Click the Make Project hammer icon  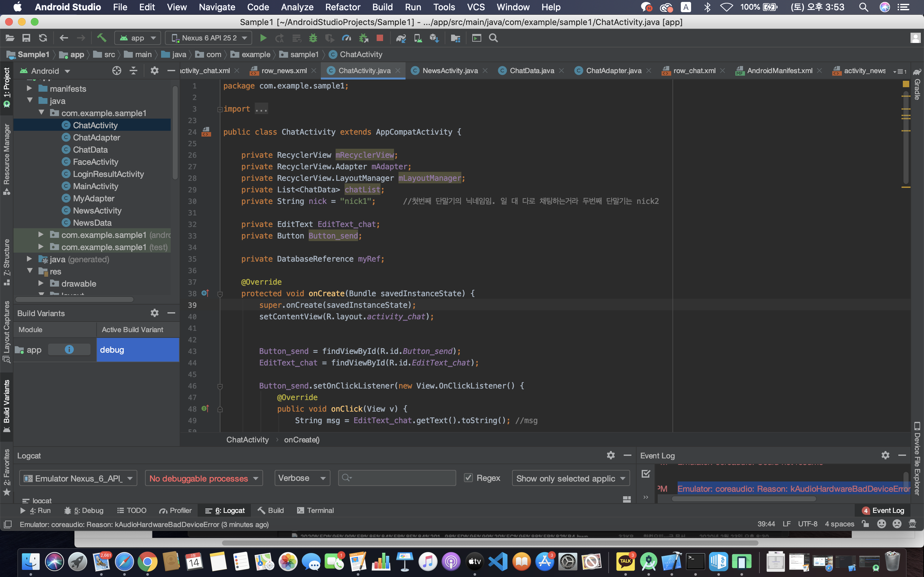coord(102,38)
